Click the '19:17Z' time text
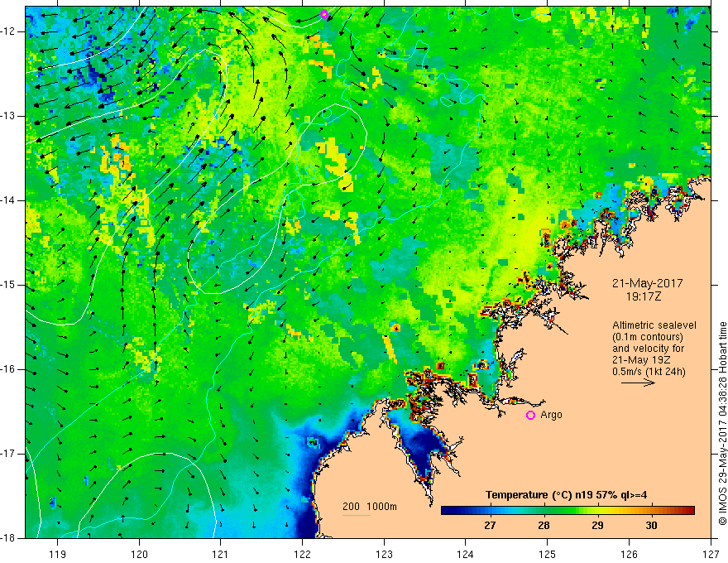Image resolution: width=728 pixels, height=563 pixels. tap(643, 296)
